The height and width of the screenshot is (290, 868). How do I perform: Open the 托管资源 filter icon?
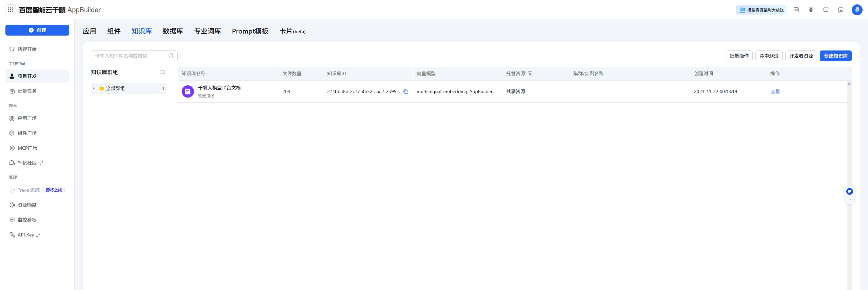tap(530, 74)
